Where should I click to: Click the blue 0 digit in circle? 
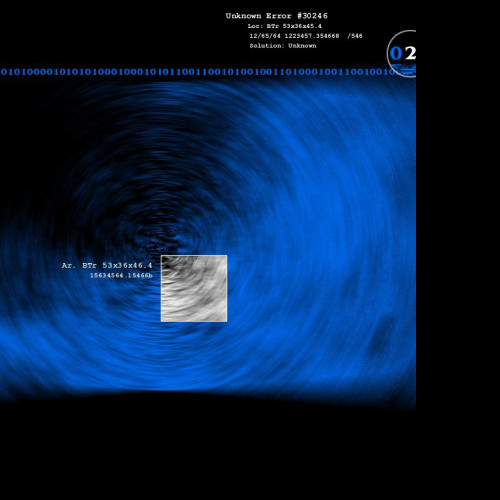(x=396, y=53)
